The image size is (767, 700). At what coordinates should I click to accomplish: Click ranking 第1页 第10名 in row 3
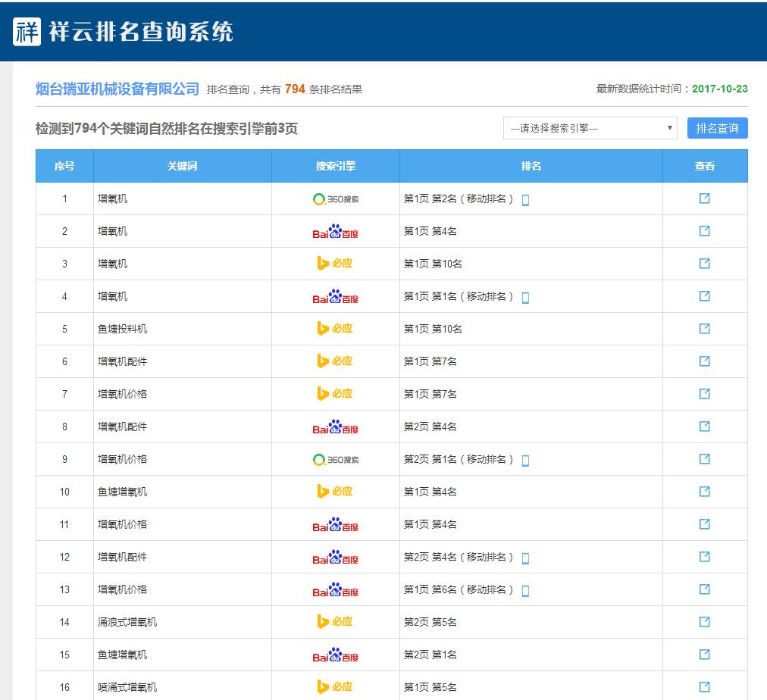coord(433,264)
